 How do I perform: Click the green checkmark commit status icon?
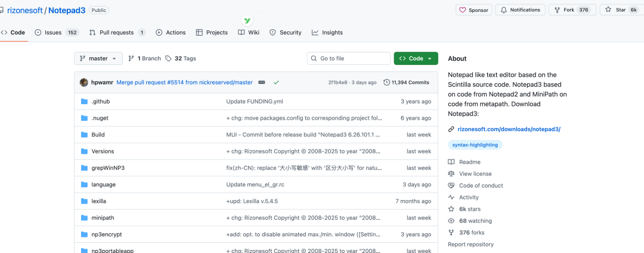click(x=277, y=82)
